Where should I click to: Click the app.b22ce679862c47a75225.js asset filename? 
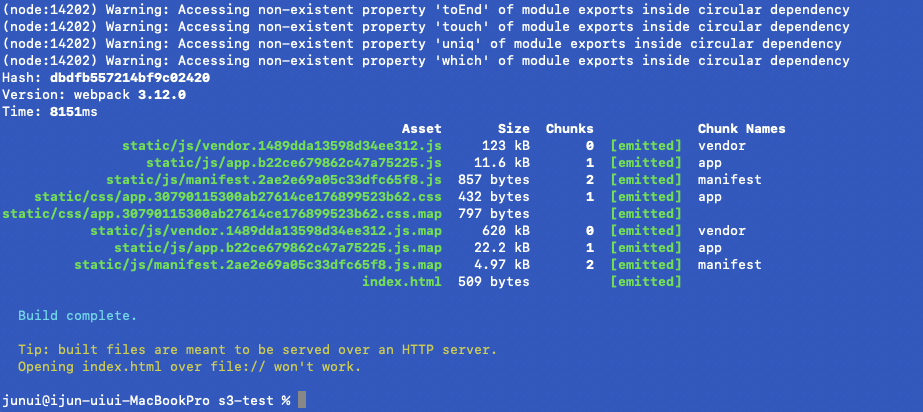click(294, 163)
